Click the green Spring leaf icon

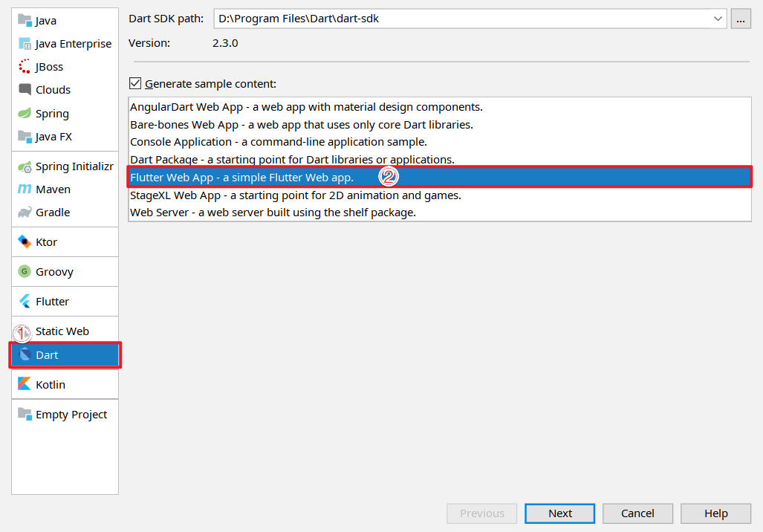point(25,113)
